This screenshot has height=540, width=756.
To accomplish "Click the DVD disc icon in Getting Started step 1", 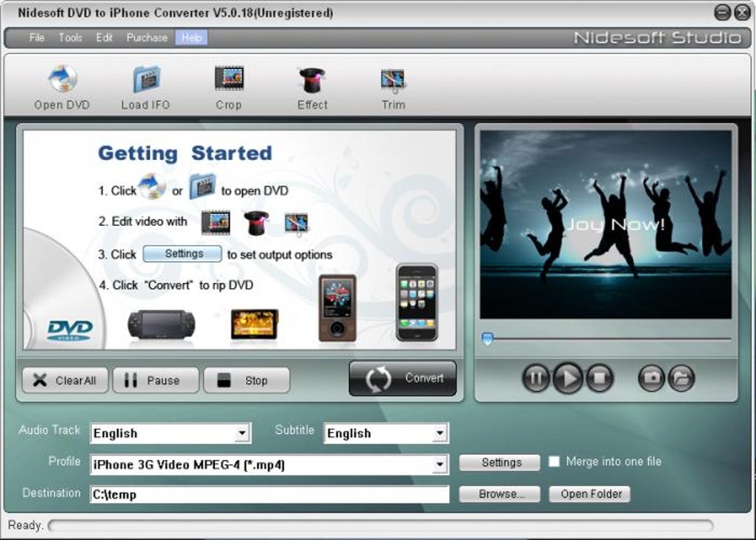I will coord(153,187).
